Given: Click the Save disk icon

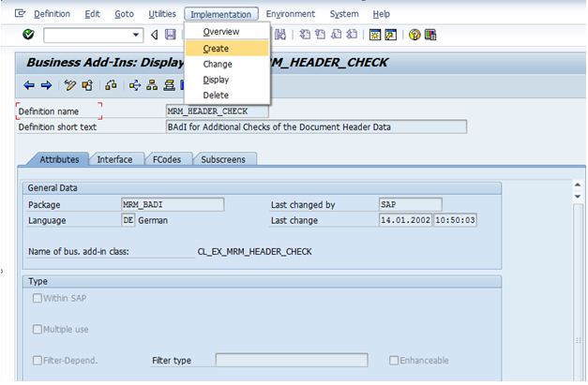Looking at the screenshot, I should (x=170, y=35).
